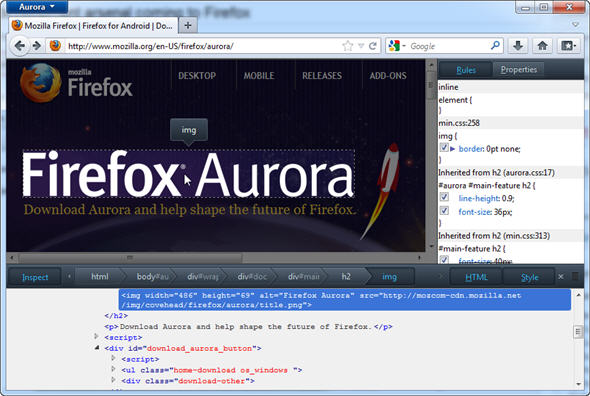
Task: Click the Firefox logo on page
Action: 76,83
